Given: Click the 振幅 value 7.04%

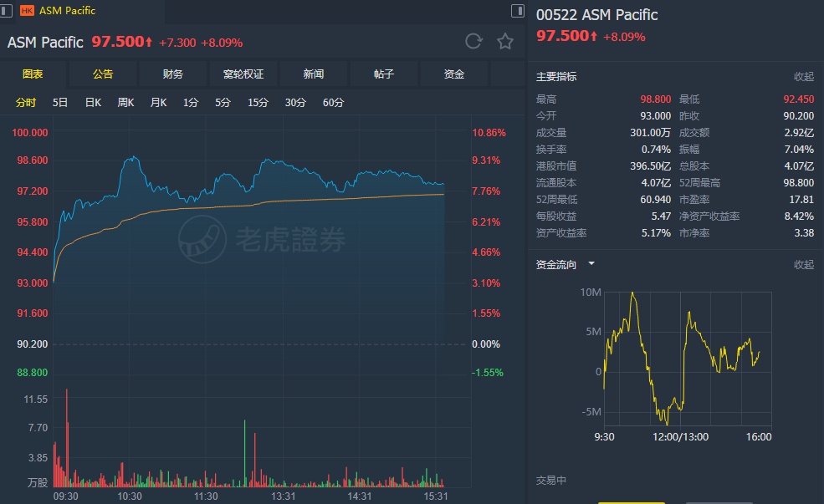Looking at the screenshot, I should coord(799,150).
